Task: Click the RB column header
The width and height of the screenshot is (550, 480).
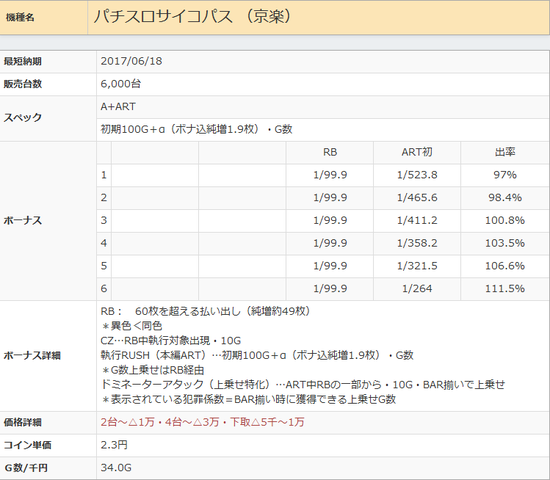Action: tap(330, 152)
